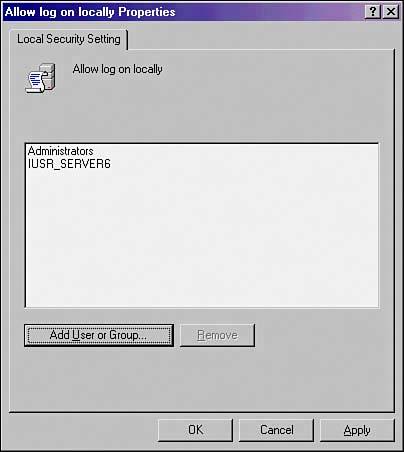404x452 pixels.
Task: Discard changes with the Cancel button
Action: pos(277,430)
